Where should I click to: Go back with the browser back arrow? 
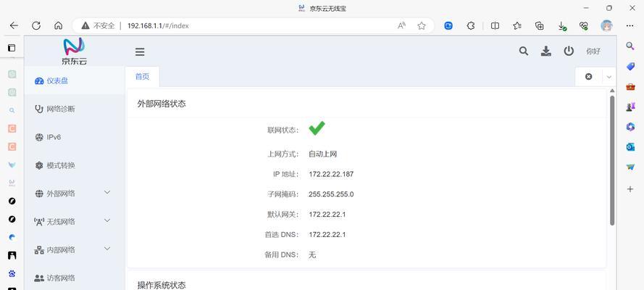click(x=14, y=25)
